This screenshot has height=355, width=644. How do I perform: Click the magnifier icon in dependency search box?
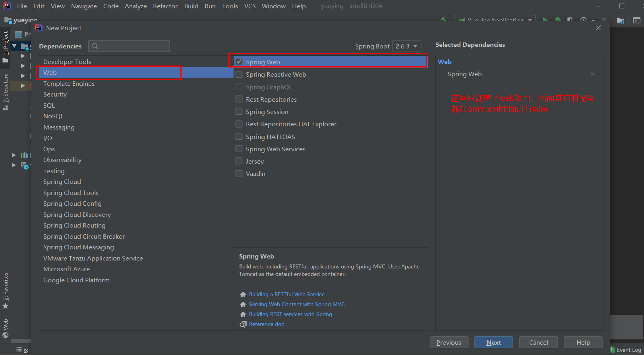pyautogui.click(x=95, y=46)
